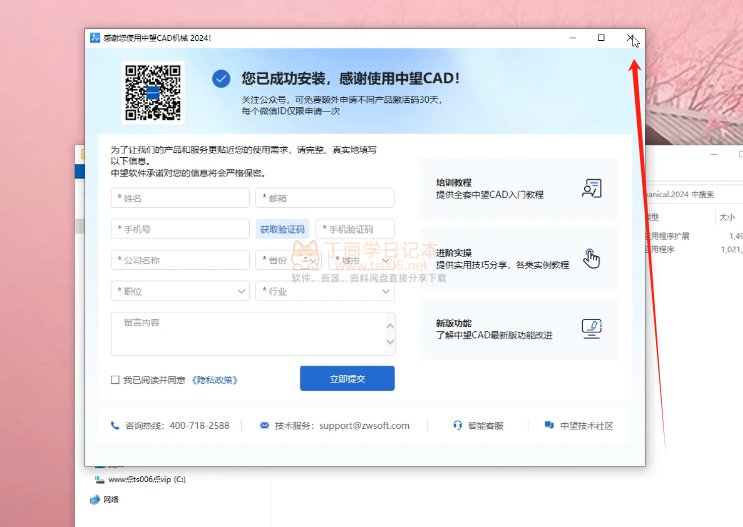
Task: Open the 隐私政策 privacy policy link
Action: pos(214,380)
